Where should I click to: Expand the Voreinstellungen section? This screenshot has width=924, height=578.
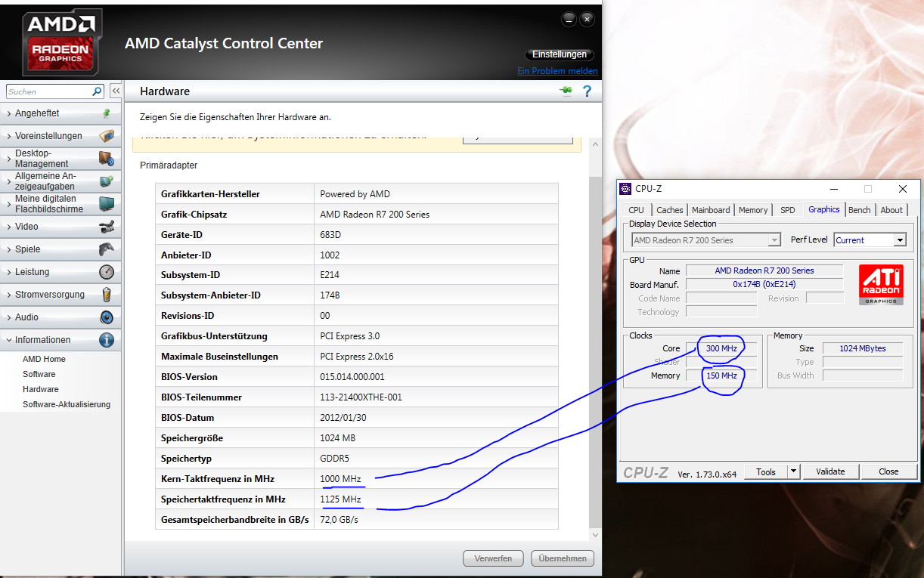click(9, 136)
